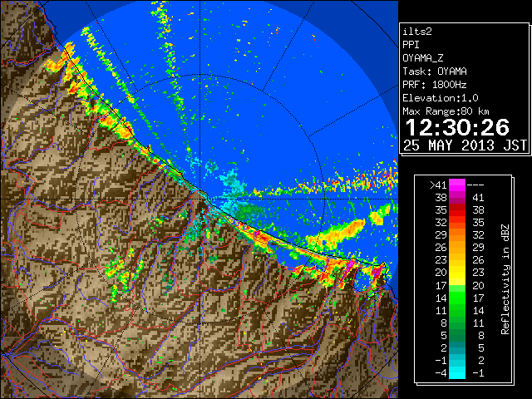Click the red 35 dBZ legend color
Screen dimensions: 532x399
pos(457,210)
